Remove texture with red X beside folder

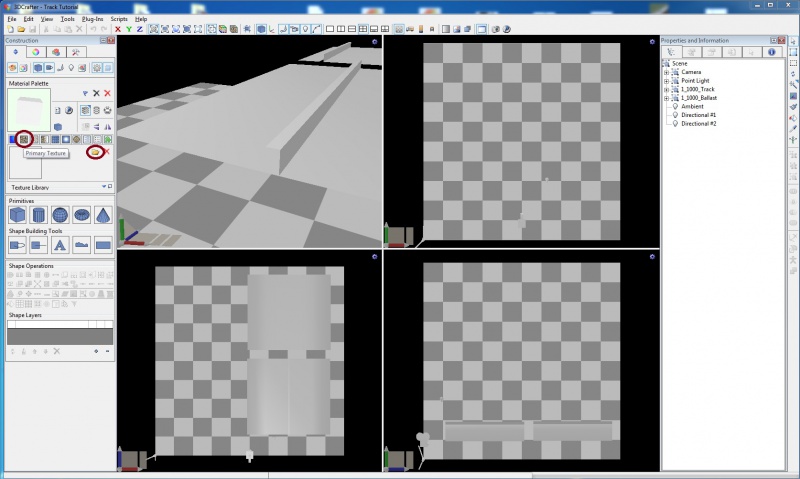click(x=107, y=152)
